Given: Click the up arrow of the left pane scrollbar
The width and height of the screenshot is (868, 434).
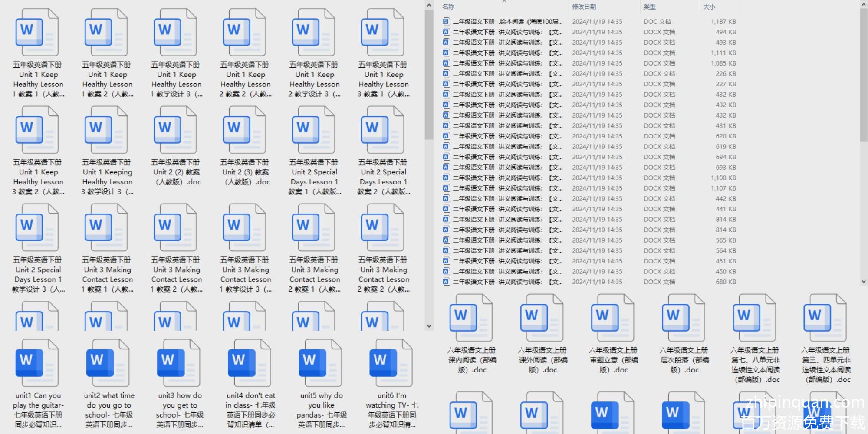Looking at the screenshot, I should [429, 6].
